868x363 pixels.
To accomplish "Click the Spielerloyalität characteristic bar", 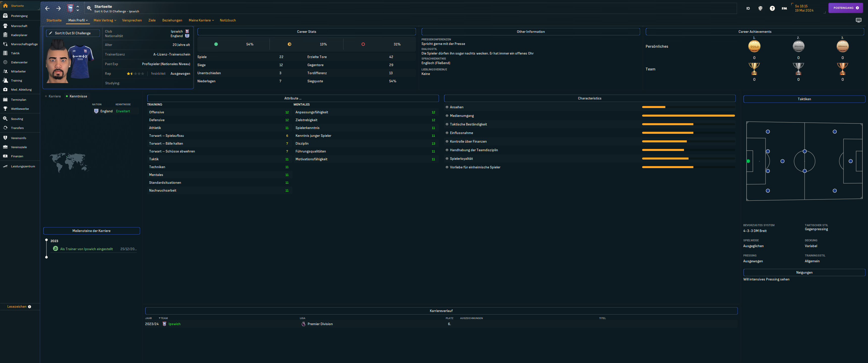I will (688, 159).
